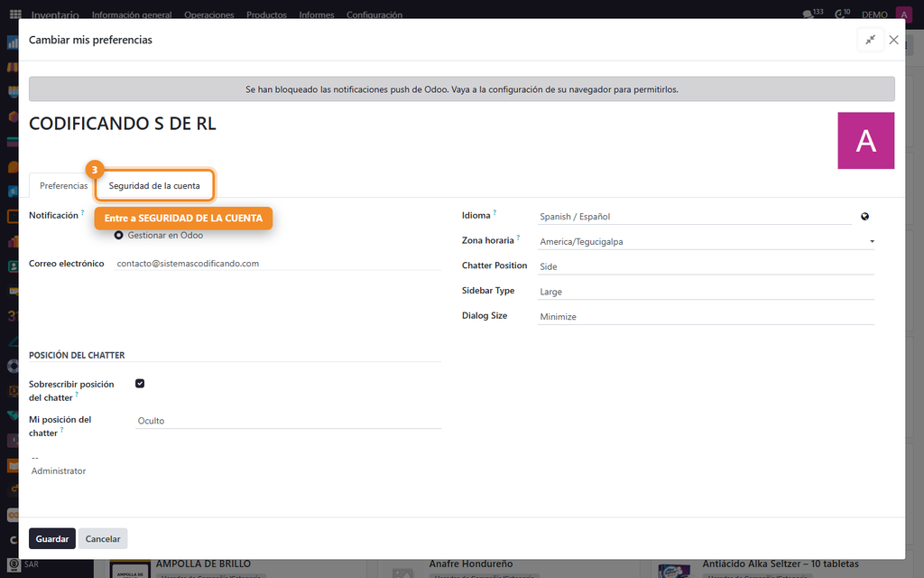Open the Seguridad de la cuenta tab

[x=154, y=186]
